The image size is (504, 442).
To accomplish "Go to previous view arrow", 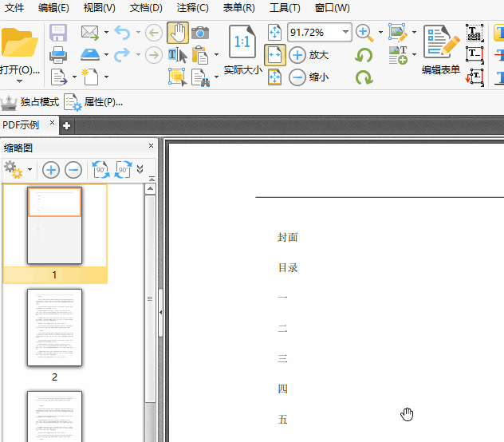I will point(154,33).
